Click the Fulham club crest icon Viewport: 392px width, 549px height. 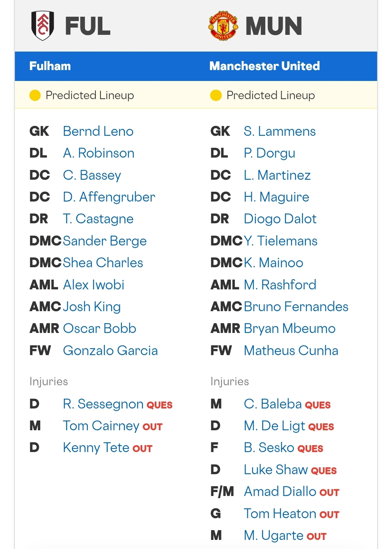pyautogui.click(x=43, y=26)
